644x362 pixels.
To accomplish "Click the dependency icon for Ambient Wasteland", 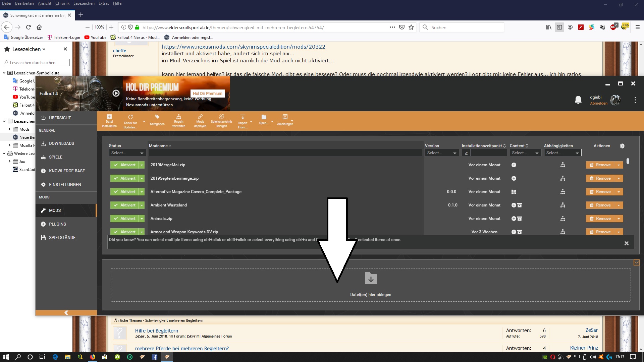I will click(x=563, y=205).
